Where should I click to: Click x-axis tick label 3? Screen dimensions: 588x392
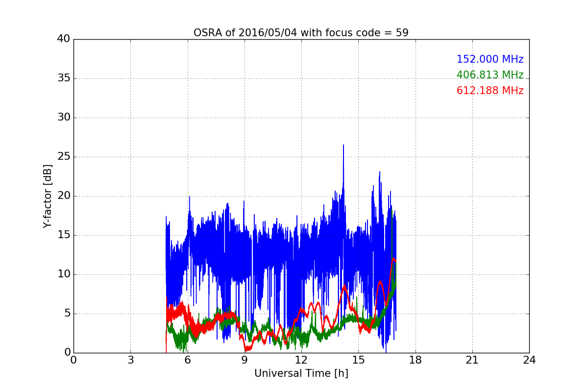[x=130, y=360]
